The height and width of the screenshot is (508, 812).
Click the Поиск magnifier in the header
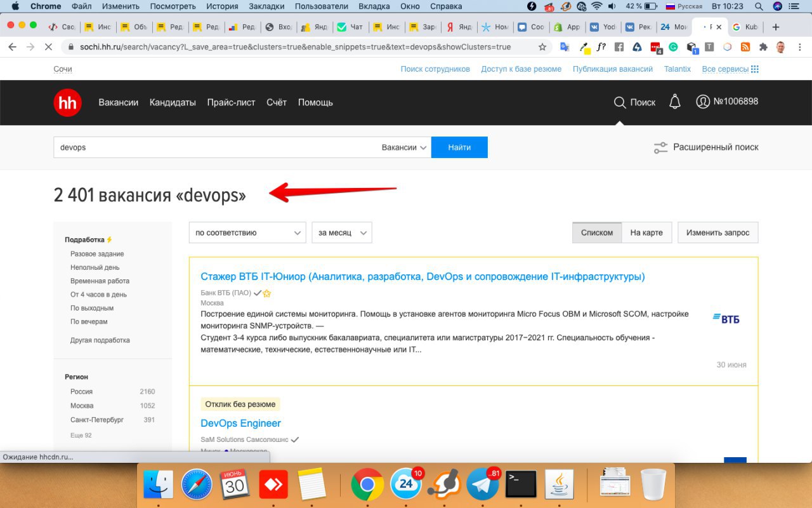click(634, 102)
